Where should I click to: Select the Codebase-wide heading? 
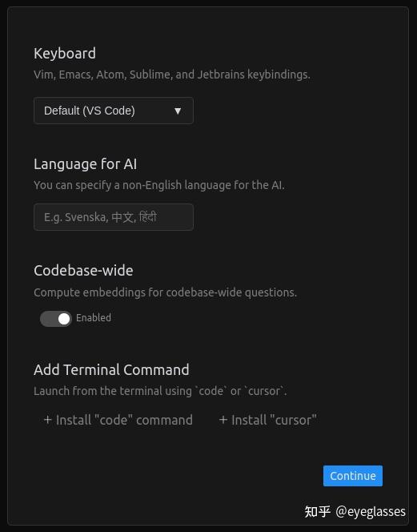(83, 271)
